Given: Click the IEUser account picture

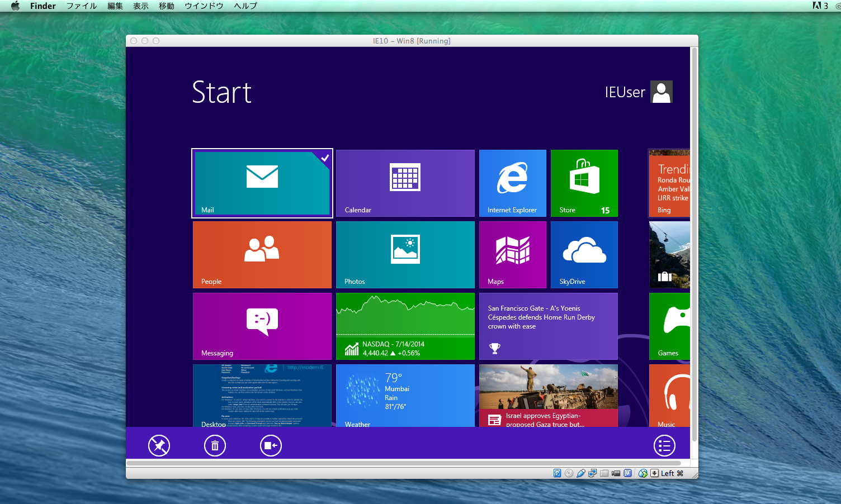Looking at the screenshot, I should 662,92.
